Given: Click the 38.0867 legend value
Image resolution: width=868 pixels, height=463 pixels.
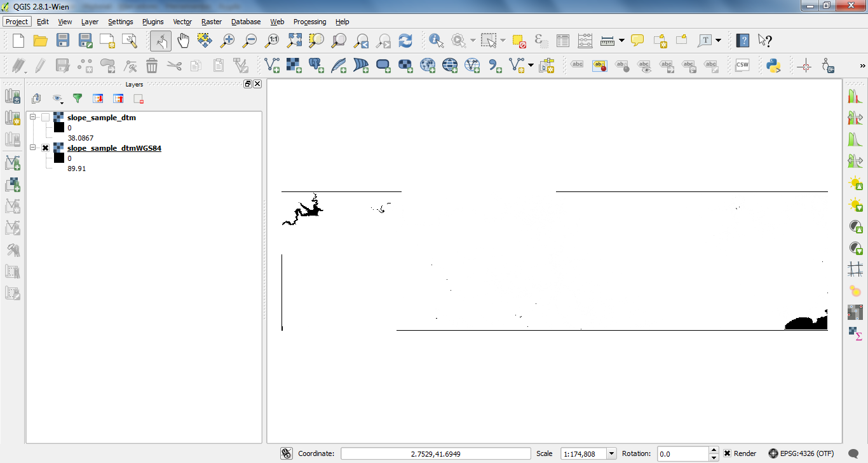Looking at the screenshot, I should (x=81, y=138).
